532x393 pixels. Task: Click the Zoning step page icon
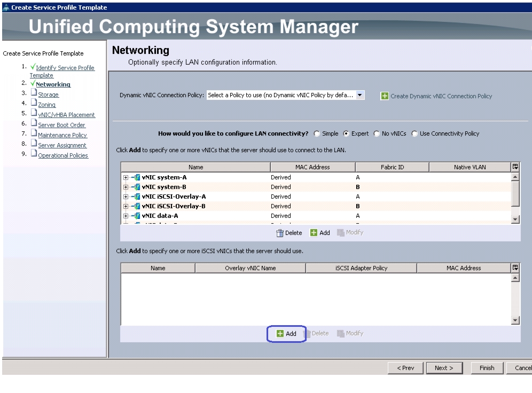34,103
